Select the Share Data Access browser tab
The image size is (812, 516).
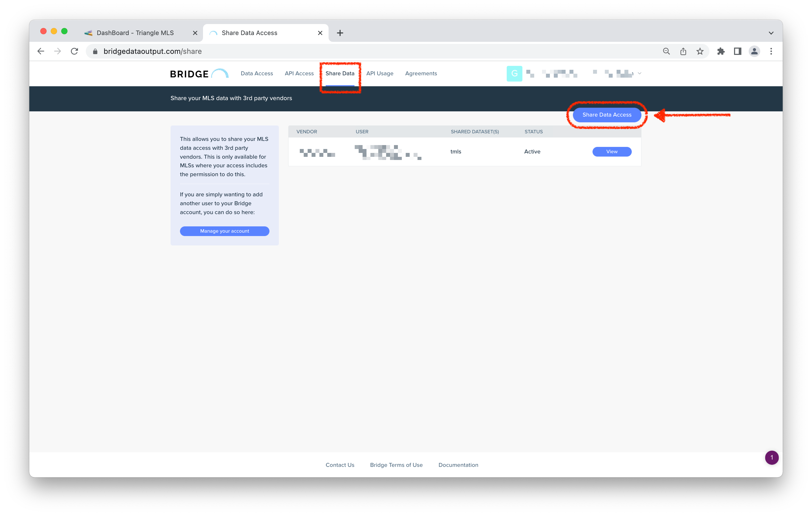[266, 33]
